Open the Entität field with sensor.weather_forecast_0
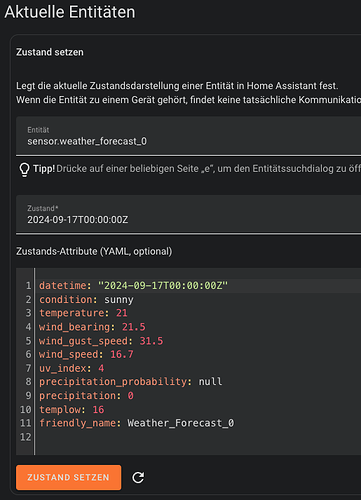This screenshot has width=361, height=500. click(188, 136)
